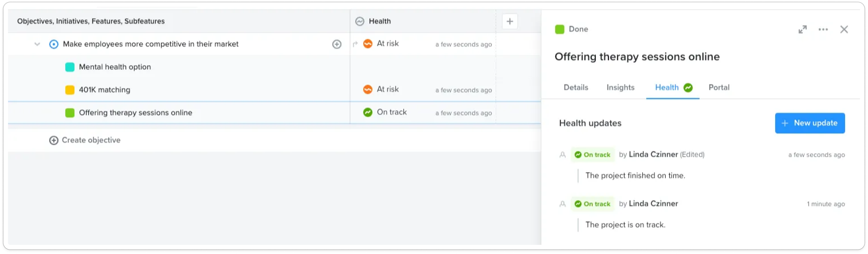Add item to objective with plus circle
This screenshot has height=254, width=868.
click(x=337, y=44)
